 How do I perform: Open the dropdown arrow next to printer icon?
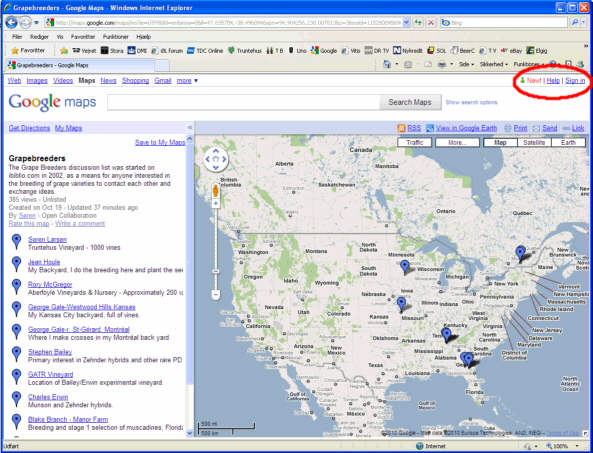pos(452,65)
